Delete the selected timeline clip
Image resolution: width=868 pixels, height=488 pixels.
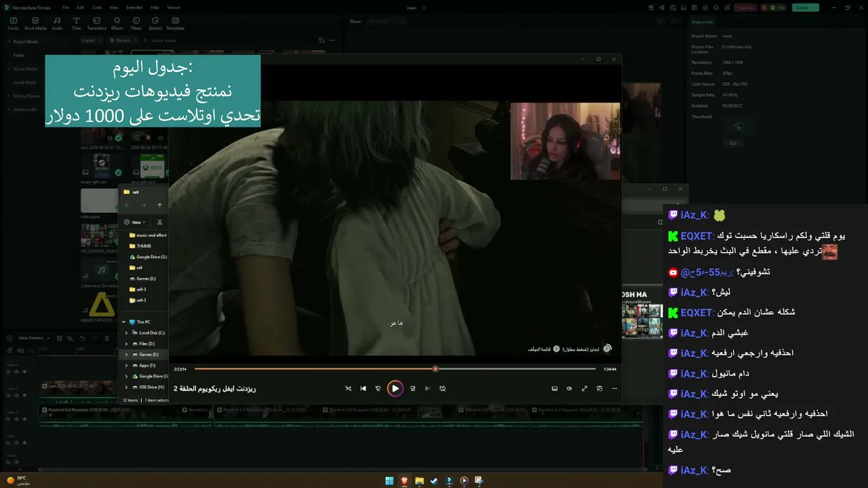106,338
